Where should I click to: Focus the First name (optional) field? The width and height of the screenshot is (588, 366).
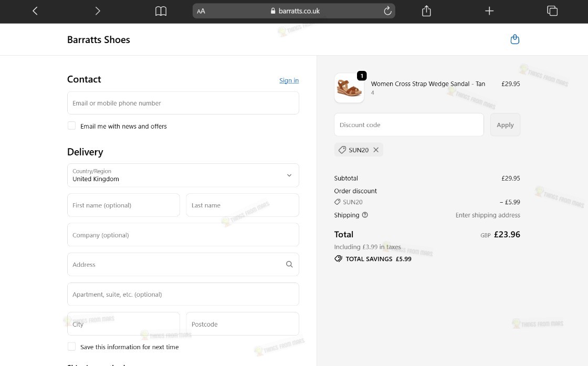(x=123, y=205)
